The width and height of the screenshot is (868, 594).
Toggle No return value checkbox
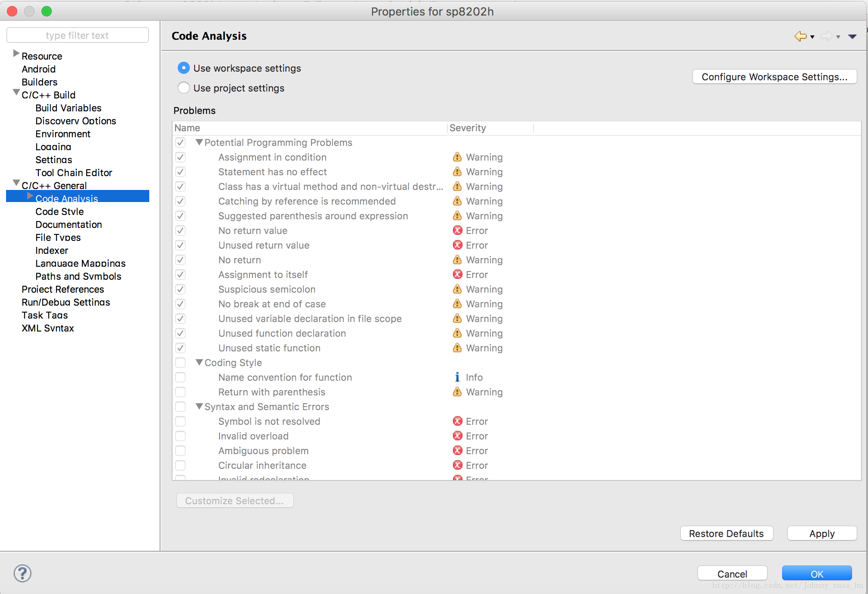pos(180,231)
